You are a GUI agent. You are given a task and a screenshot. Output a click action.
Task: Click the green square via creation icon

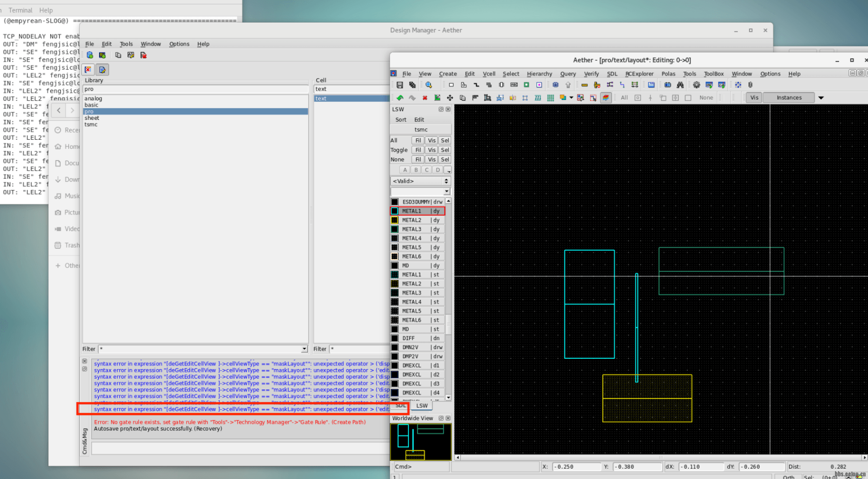526,85
